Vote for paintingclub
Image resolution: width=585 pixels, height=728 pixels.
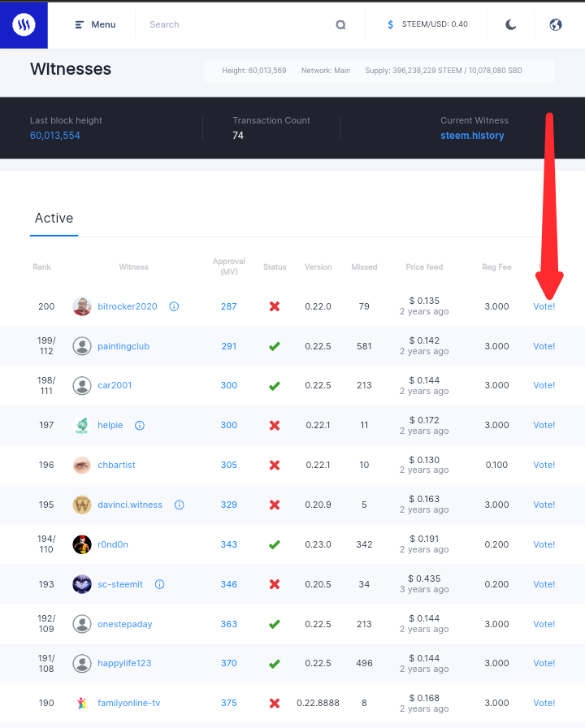pos(544,346)
